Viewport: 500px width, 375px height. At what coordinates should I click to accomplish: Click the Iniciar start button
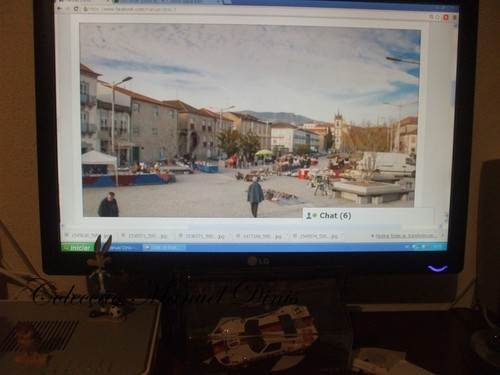(x=77, y=248)
